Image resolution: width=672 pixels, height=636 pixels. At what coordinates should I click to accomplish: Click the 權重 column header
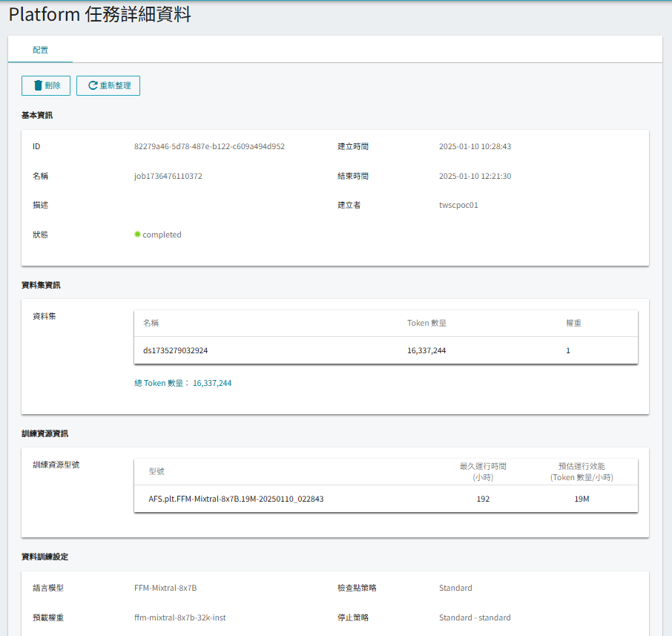click(x=573, y=323)
